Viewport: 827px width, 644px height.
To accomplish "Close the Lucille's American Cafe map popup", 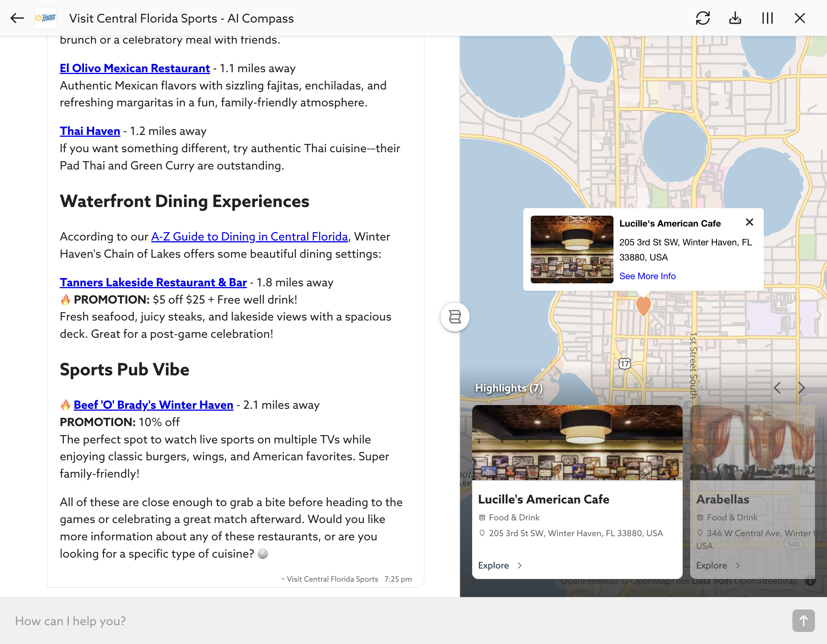I will [x=749, y=222].
